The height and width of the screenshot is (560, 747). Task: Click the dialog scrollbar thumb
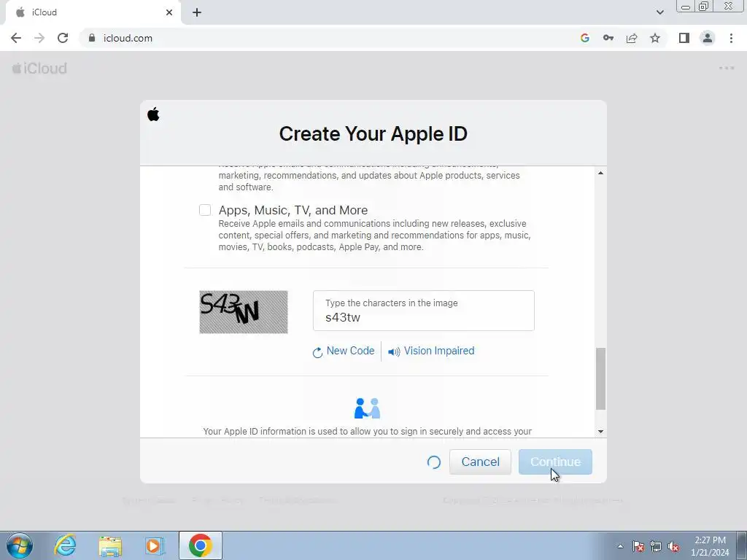(601, 378)
